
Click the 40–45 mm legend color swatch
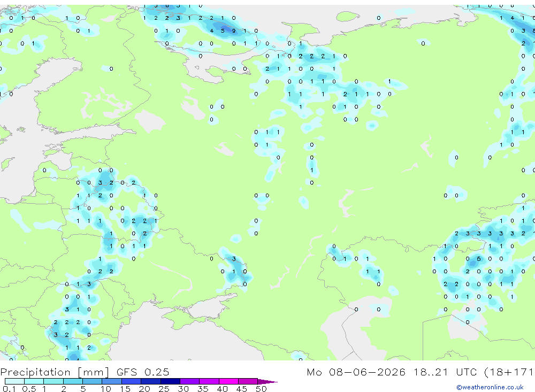[x=228, y=381]
